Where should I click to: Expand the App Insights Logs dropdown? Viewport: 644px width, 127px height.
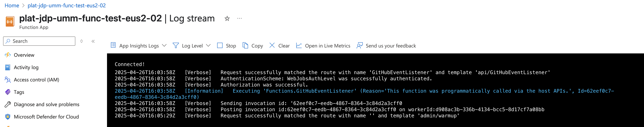(138, 46)
